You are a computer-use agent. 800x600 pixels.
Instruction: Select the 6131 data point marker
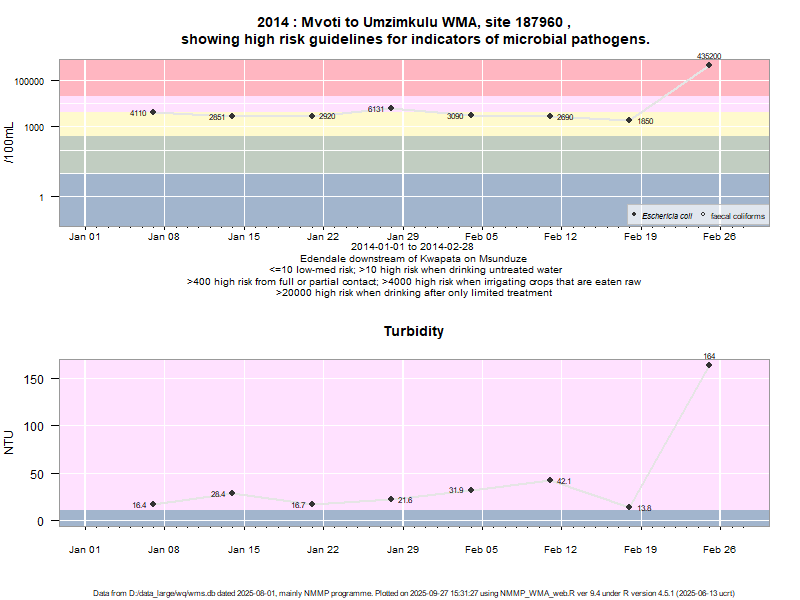point(391,108)
